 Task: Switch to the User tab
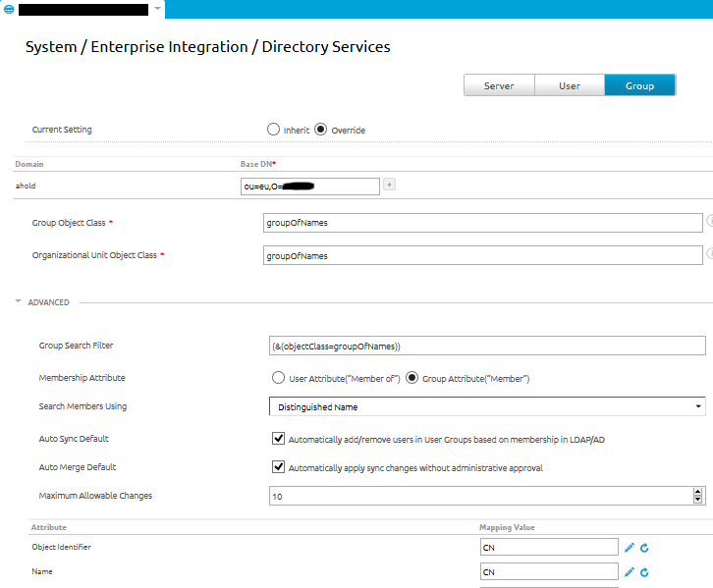click(x=570, y=85)
